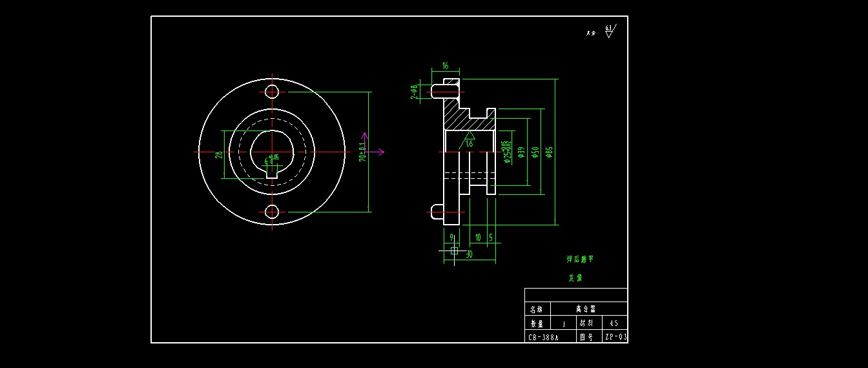Select the '9' dimension text below section

451,238
